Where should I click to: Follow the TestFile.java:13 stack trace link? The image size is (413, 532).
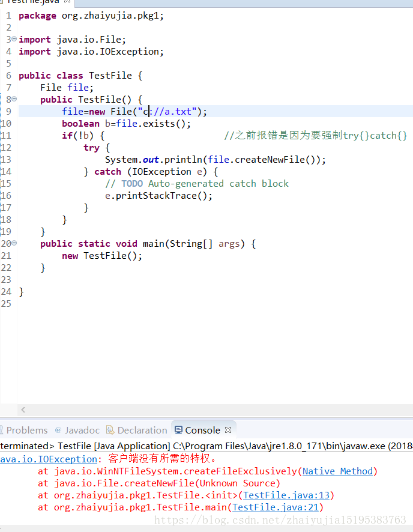tap(286, 495)
